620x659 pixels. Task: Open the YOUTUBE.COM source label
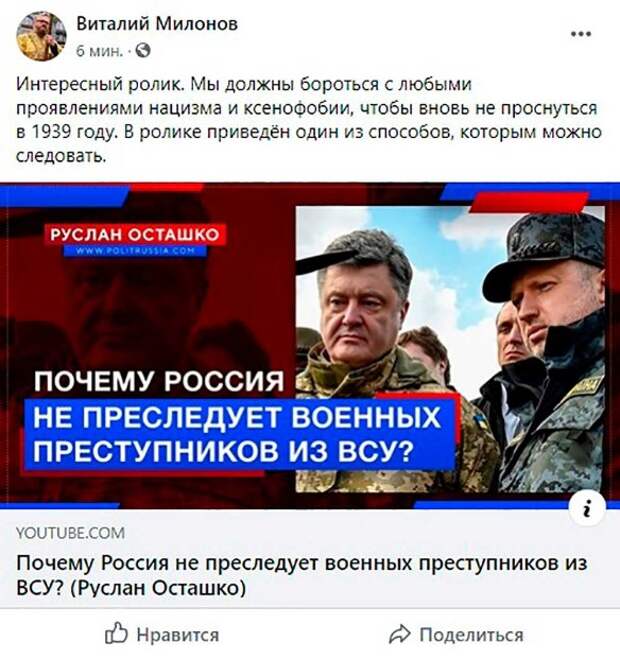coord(70,533)
